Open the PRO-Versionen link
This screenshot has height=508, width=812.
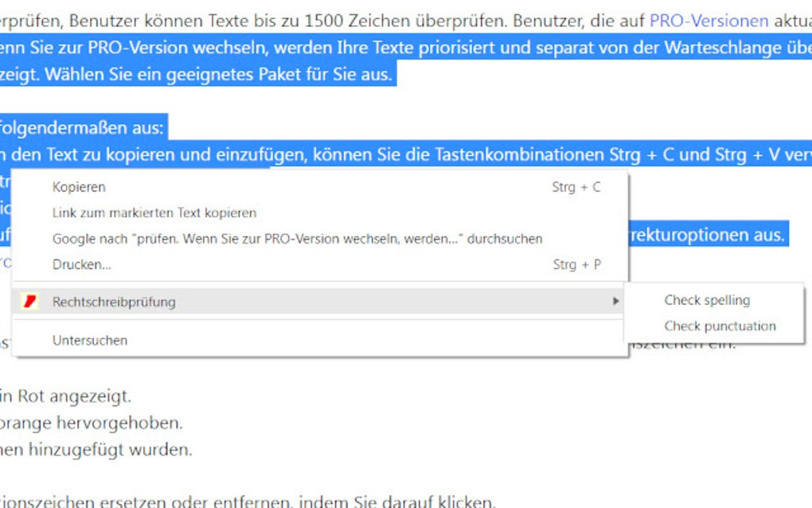click(x=709, y=21)
